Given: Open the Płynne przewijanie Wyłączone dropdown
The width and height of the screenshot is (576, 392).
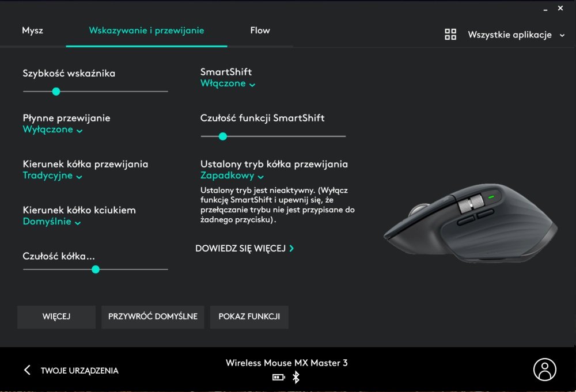Looking at the screenshot, I should (52, 130).
